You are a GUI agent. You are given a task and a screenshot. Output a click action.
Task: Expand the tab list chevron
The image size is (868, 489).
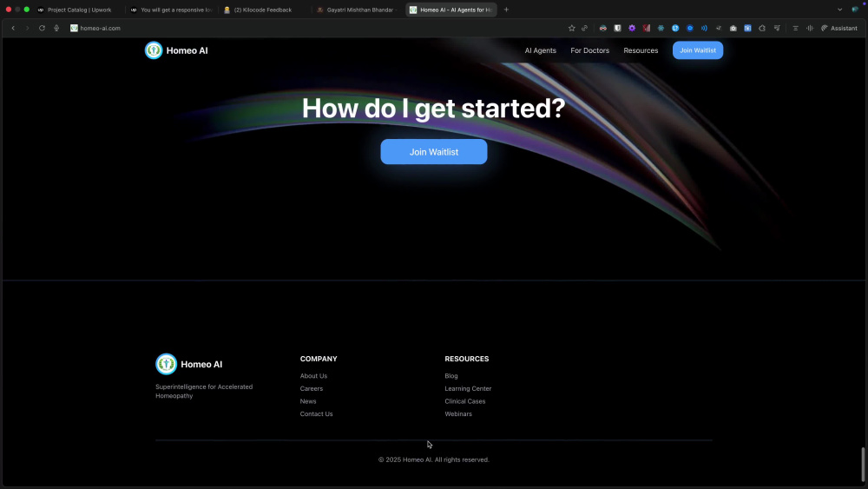point(839,10)
